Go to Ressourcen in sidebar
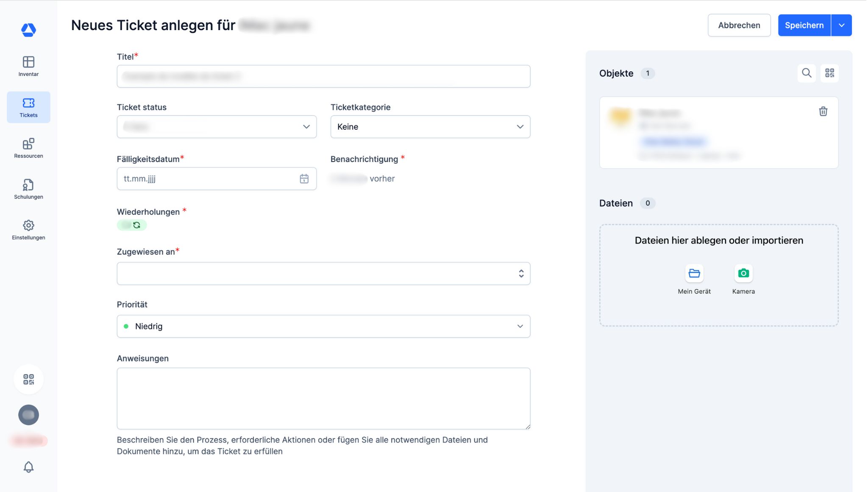868x492 pixels. 28,148
